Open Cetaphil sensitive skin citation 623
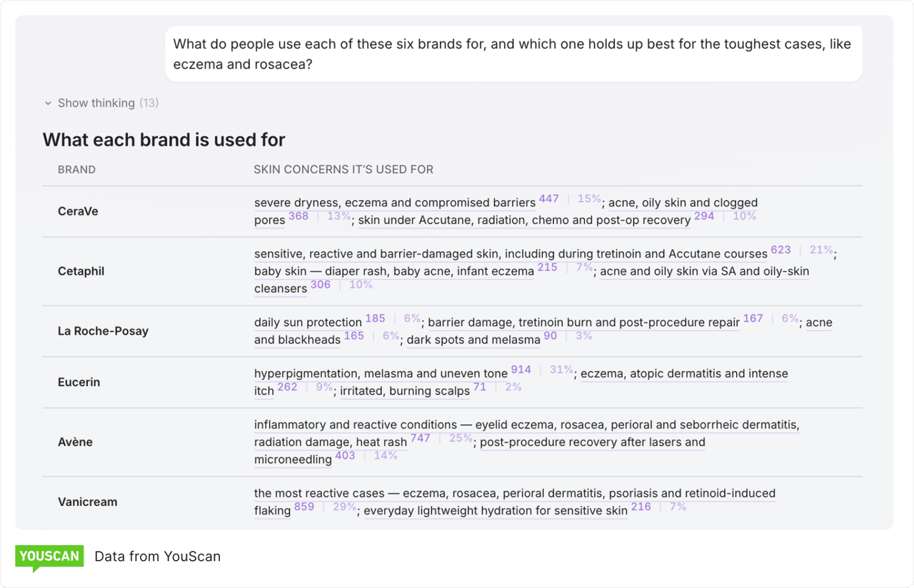This screenshot has height=588, width=914. tap(780, 250)
